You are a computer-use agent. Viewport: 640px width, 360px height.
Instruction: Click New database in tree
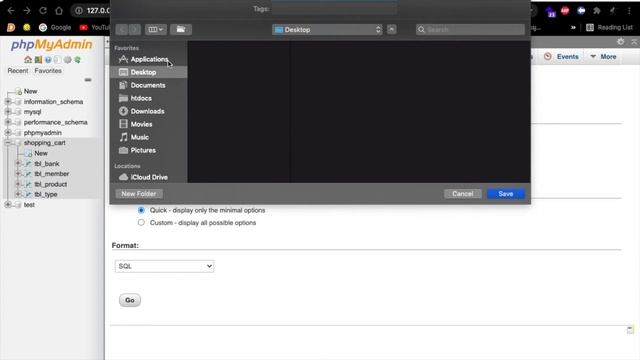[31, 91]
